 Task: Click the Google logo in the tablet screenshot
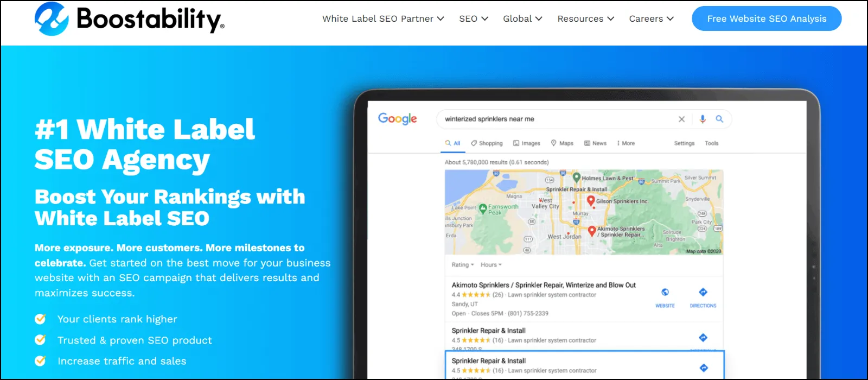coord(398,119)
